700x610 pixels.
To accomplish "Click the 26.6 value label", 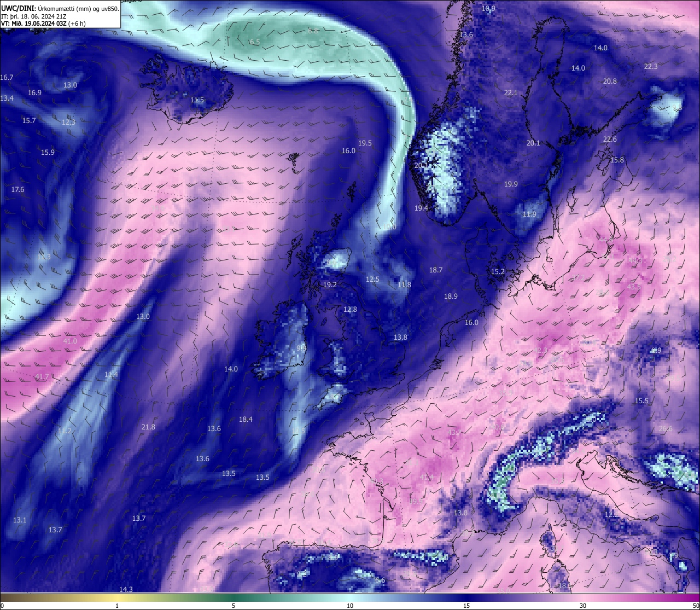I will 666,428.
